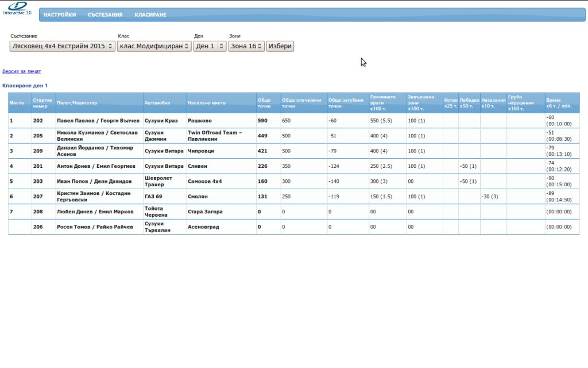The width and height of the screenshot is (588, 368).
Task: Click start number 205
Action: 38,136
